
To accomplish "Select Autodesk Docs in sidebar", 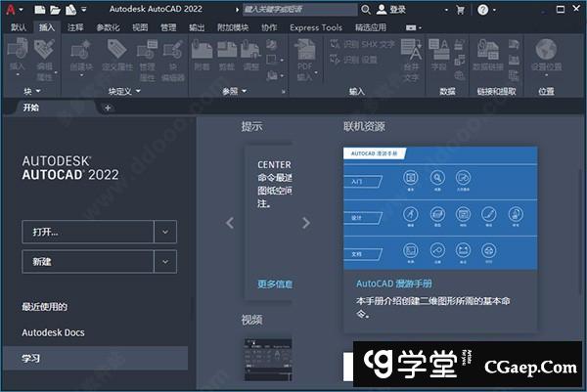I will pos(53,332).
